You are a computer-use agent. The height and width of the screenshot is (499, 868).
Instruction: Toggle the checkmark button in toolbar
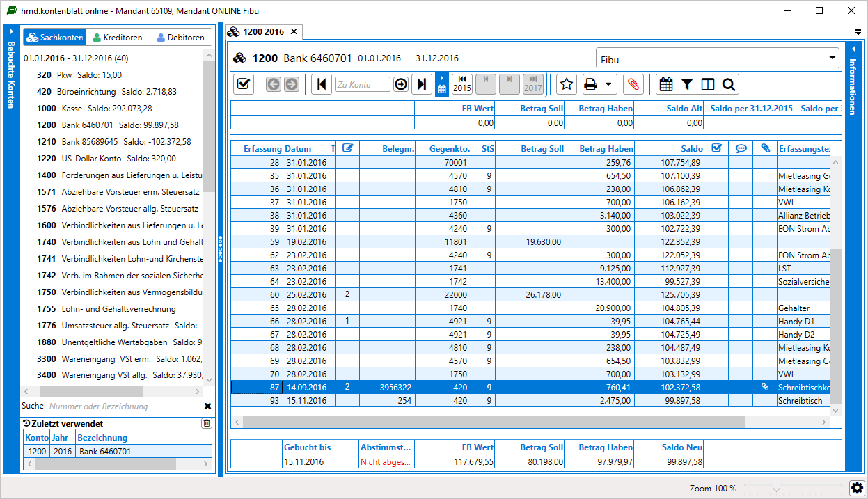244,84
